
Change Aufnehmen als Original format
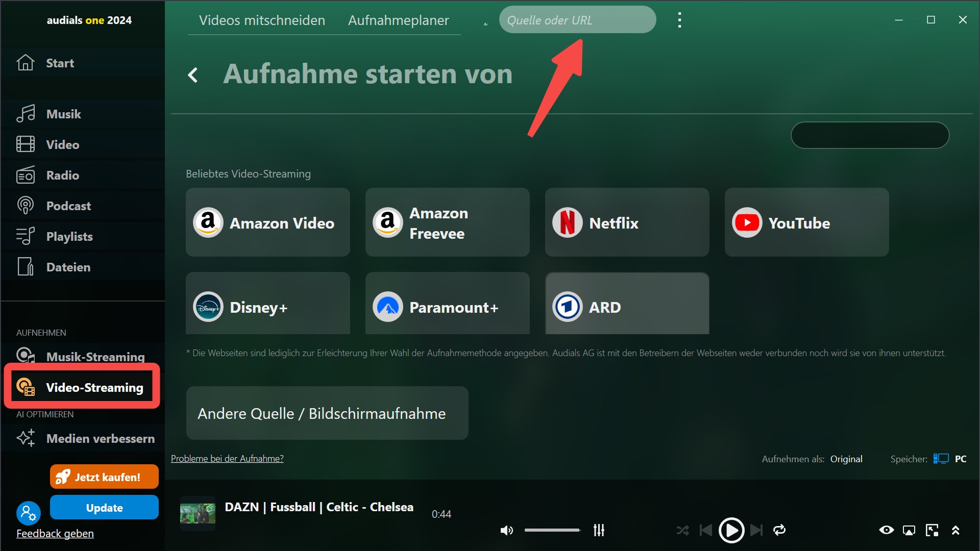click(x=846, y=459)
